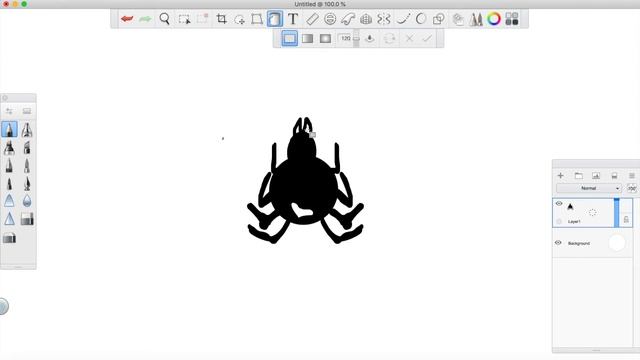The width and height of the screenshot is (640, 360).
Task: Open Brush Properties sliders icon
Action: tap(9, 111)
